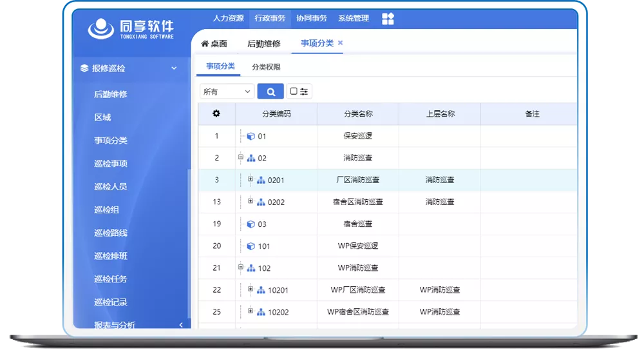Click the Tongxiang Software logo
This screenshot has width=644, height=352.
point(131,29)
